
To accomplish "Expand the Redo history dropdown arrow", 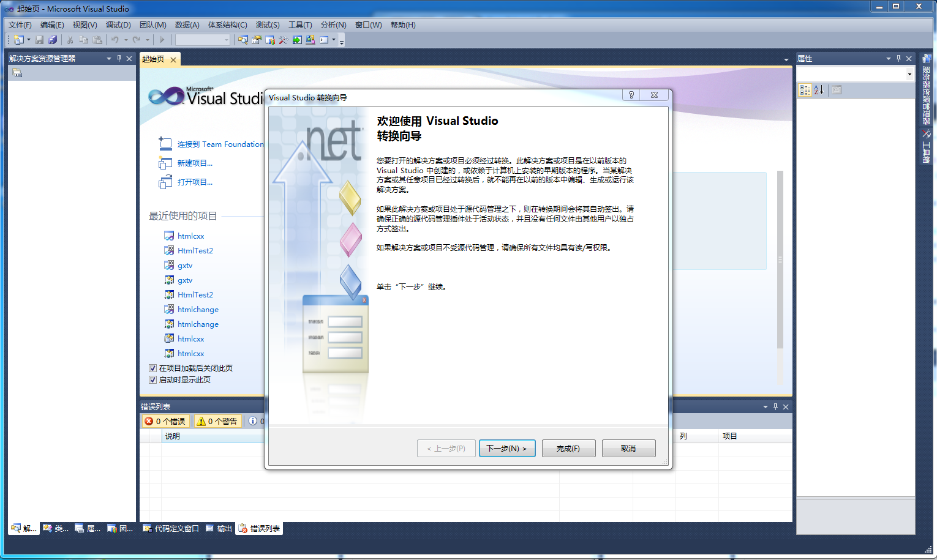I will (x=147, y=40).
